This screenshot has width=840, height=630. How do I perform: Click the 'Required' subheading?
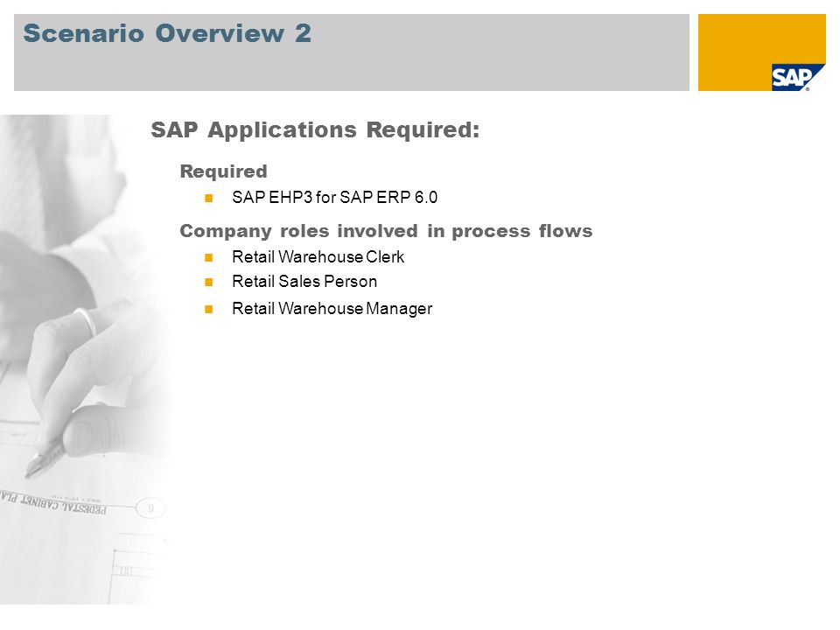(x=223, y=171)
